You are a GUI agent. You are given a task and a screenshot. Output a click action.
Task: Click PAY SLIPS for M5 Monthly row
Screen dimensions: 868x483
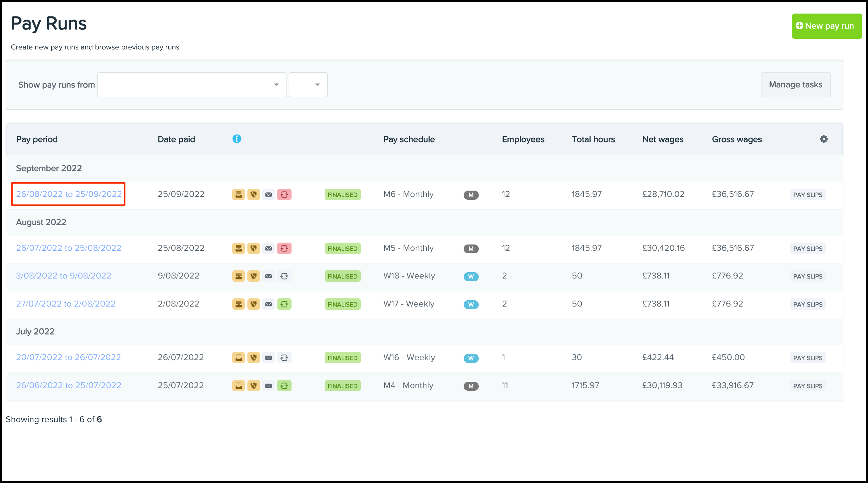[x=807, y=249]
